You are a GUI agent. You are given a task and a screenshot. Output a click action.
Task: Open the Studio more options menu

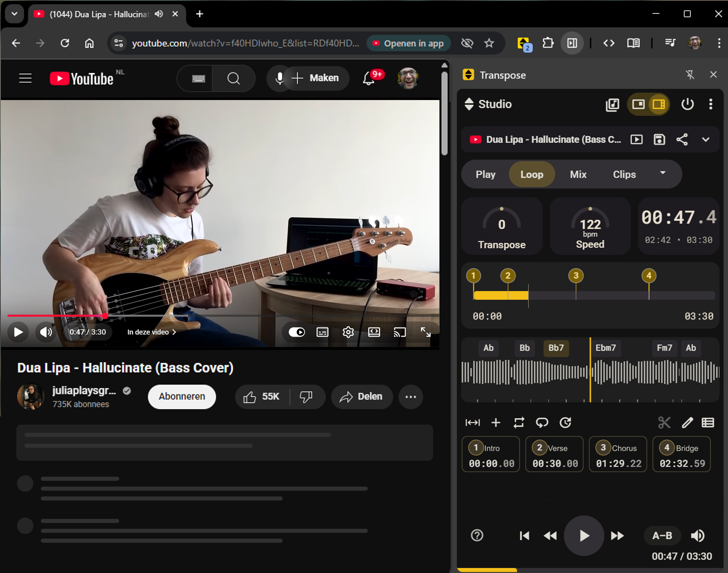[x=711, y=104]
